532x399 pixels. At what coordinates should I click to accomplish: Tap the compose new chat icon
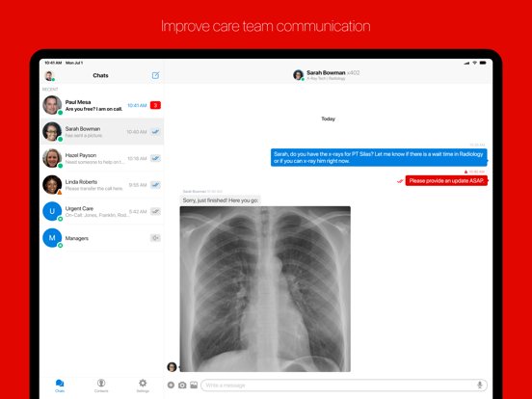point(155,75)
